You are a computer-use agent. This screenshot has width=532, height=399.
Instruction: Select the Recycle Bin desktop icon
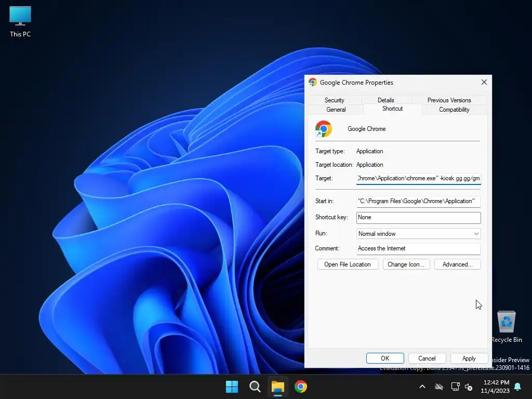click(x=506, y=327)
